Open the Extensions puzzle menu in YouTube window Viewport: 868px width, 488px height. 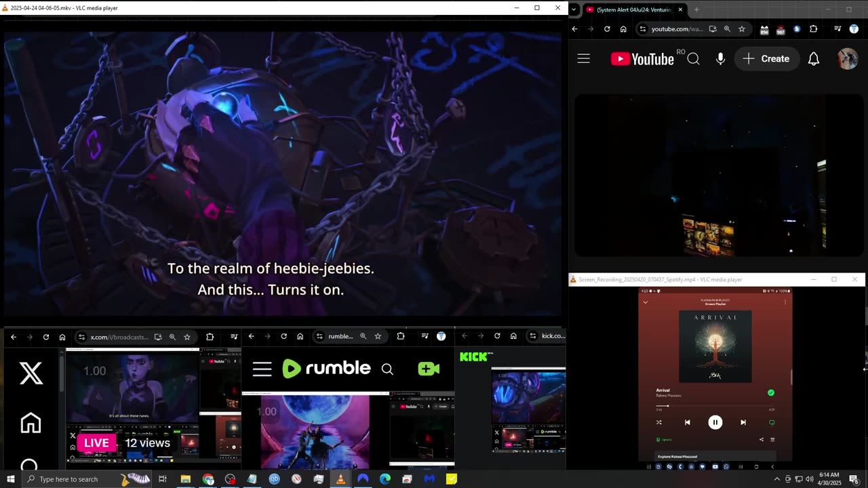click(x=814, y=29)
